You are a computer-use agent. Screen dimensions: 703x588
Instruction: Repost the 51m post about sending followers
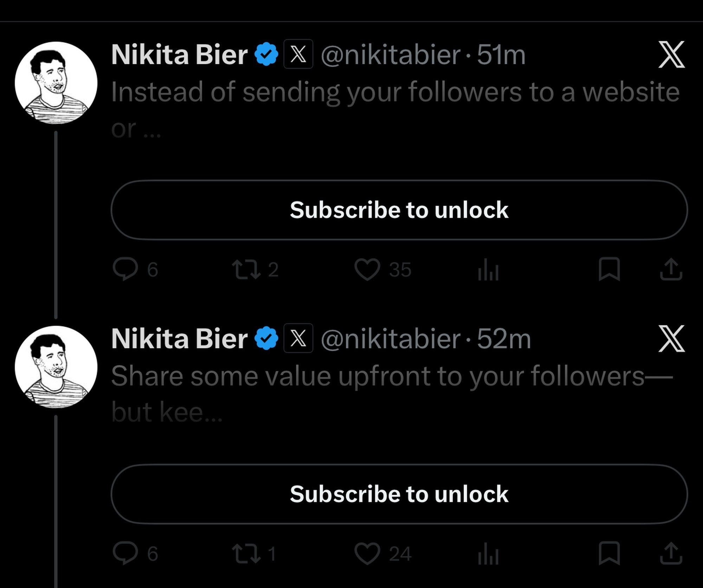coord(247,270)
